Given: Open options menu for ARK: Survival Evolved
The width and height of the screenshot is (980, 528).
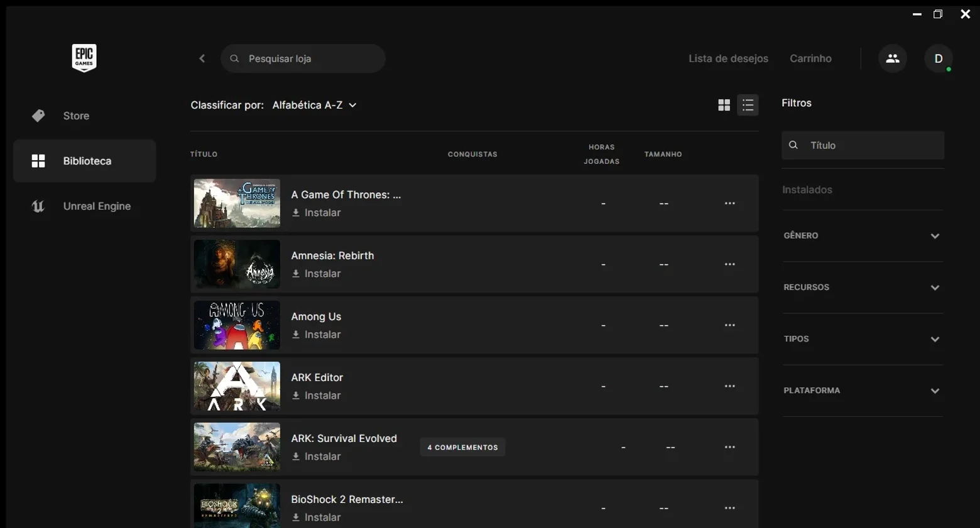Looking at the screenshot, I should point(730,447).
